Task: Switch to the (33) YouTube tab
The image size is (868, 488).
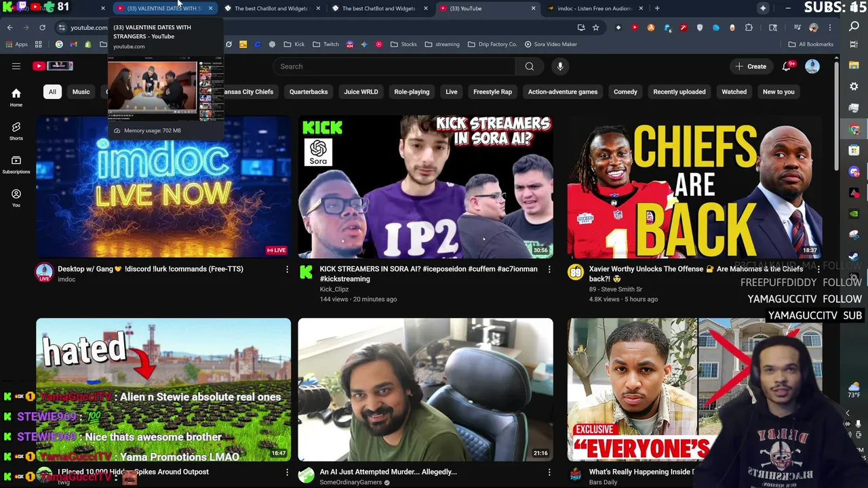Action: (486, 8)
